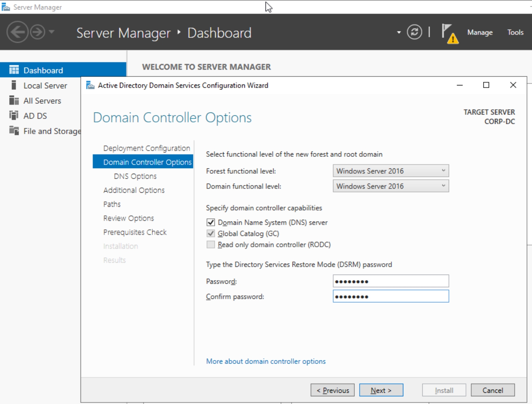
Task: Click the refresh icon in header
Action: coord(414,32)
